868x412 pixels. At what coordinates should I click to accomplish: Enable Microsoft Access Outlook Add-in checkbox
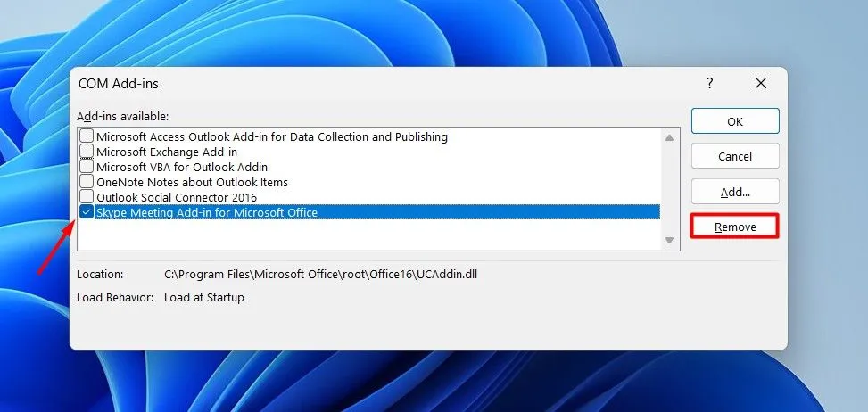point(87,136)
